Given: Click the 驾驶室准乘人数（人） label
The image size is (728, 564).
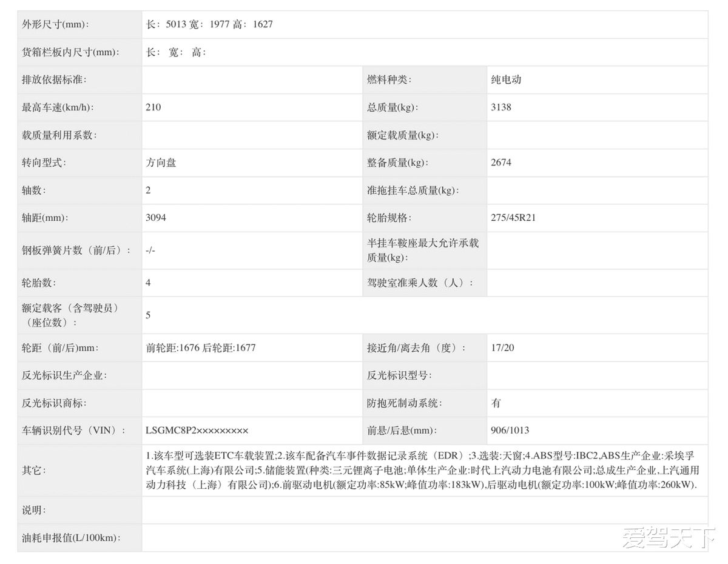Looking at the screenshot, I should (420, 283).
